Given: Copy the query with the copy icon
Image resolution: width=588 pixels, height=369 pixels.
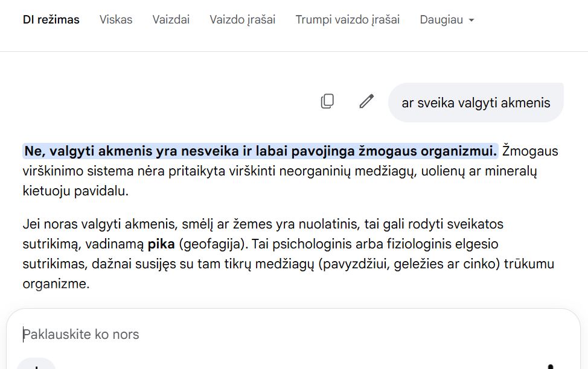Looking at the screenshot, I should coord(327,101).
